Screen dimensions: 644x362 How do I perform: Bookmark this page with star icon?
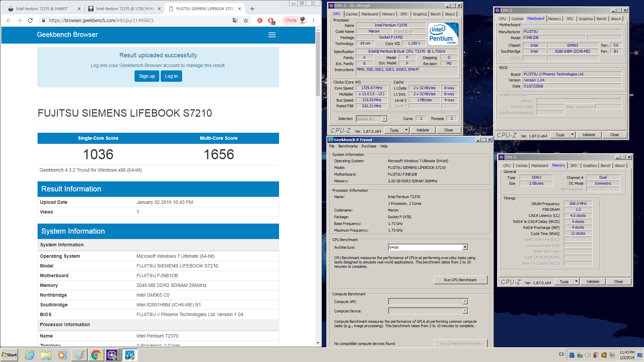pyautogui.click(x=246, y=20)
